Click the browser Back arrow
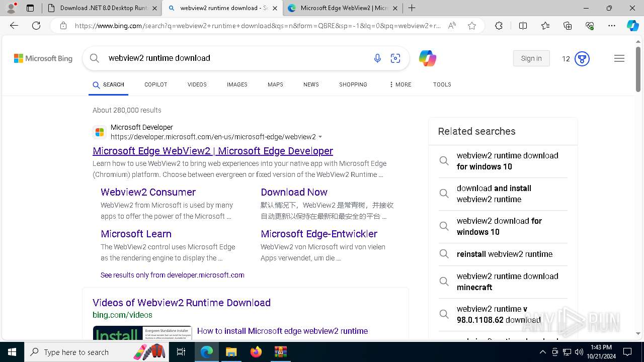 [14, 26]
